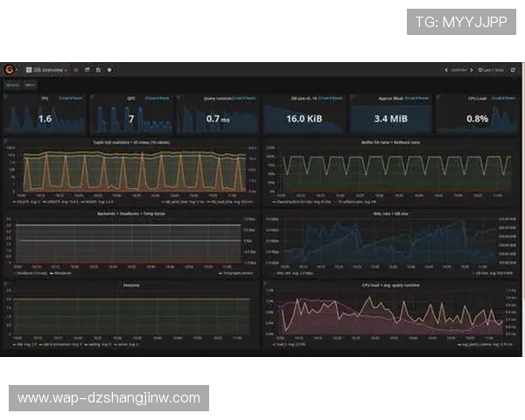Click the Query runtime value 0.7 ms

coord(218,119)
